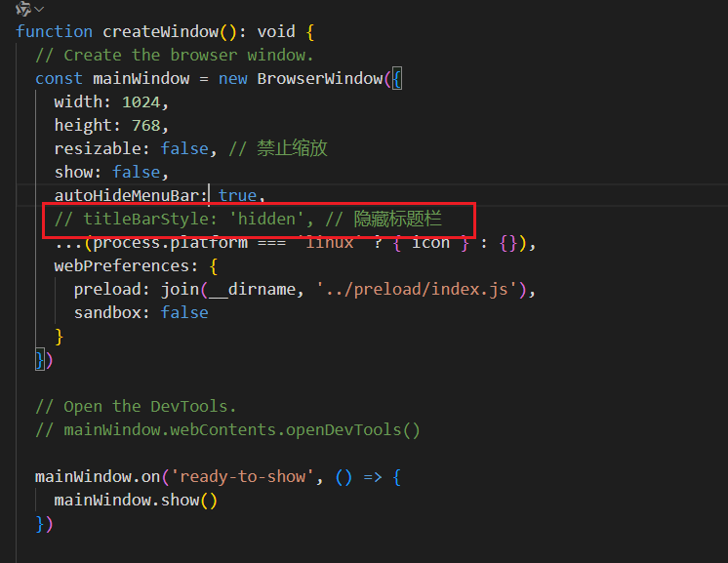Click the 'show' property before false
Image resolution: width=728 pixels, height=563 pixels.
73,172
